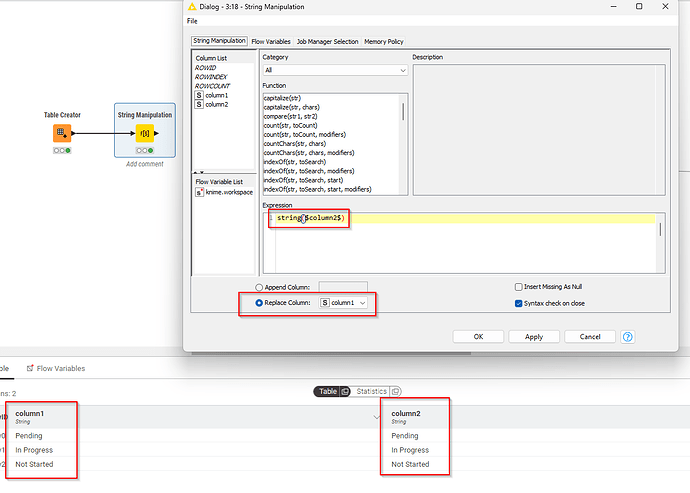690x493 pixels.
Task: Click Add comment below the node
Action: tap(144, 164)
